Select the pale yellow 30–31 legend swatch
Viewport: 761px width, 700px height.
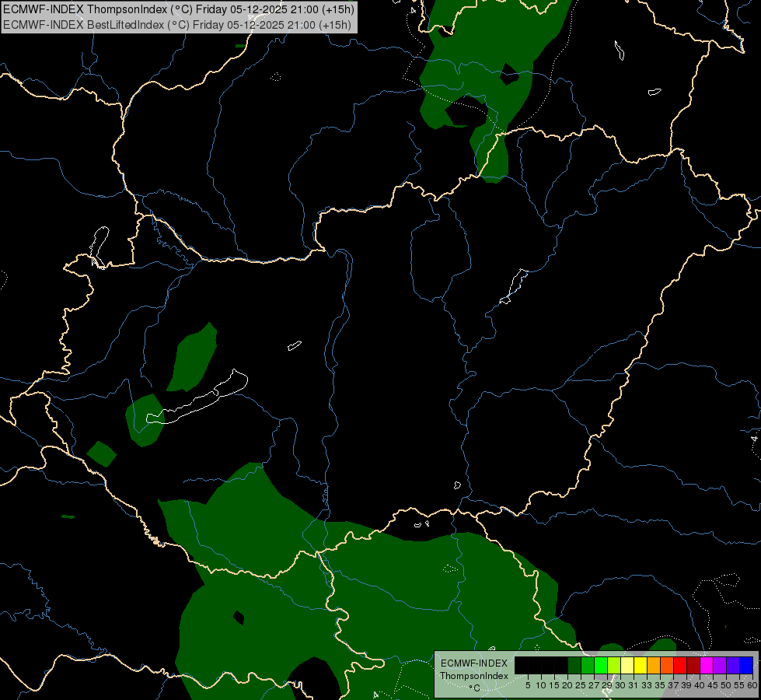point(627,665)
